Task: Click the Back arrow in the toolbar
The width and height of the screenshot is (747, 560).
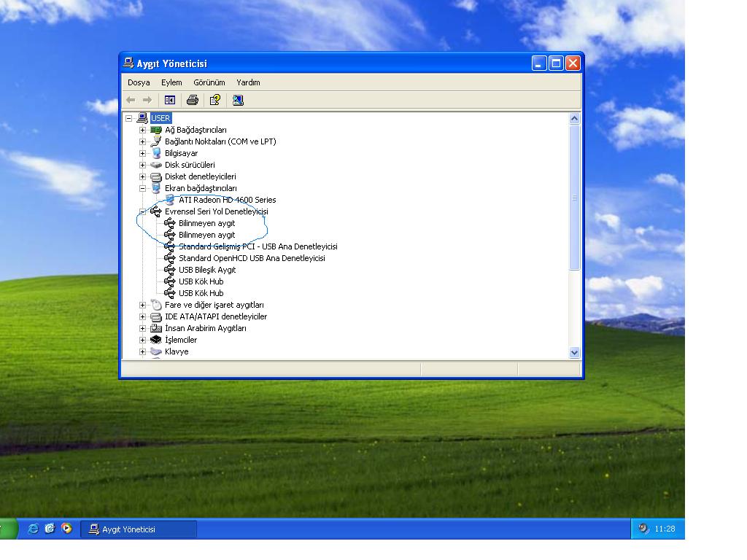Action: pyautogui.click(x=131, y=100)
